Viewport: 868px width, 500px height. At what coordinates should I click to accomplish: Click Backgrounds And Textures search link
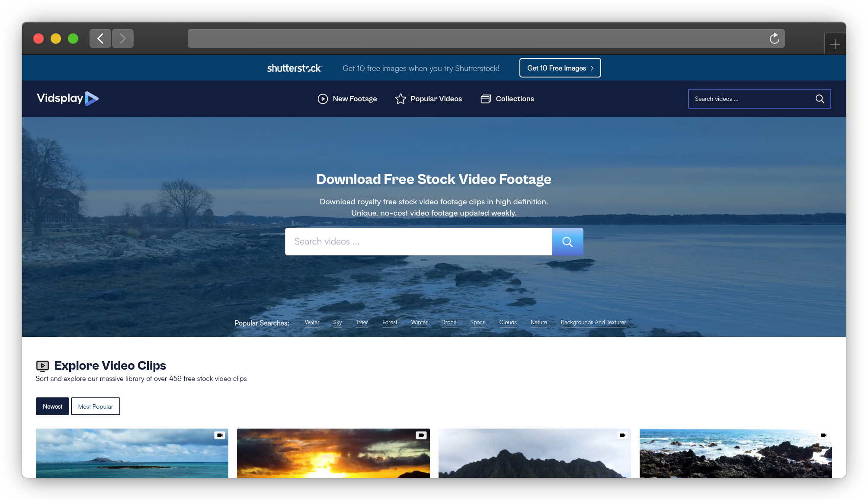coord(593,323)
